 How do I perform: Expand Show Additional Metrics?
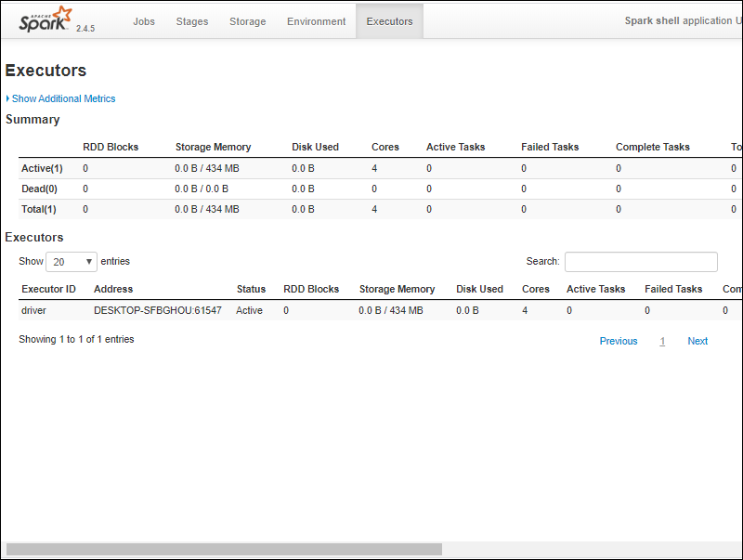pos(62,98)
